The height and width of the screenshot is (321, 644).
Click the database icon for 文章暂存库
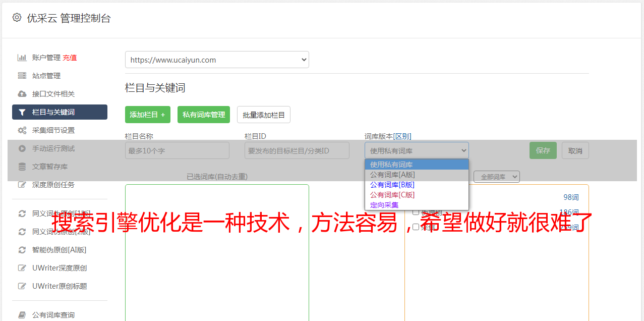tap(22, 167)
